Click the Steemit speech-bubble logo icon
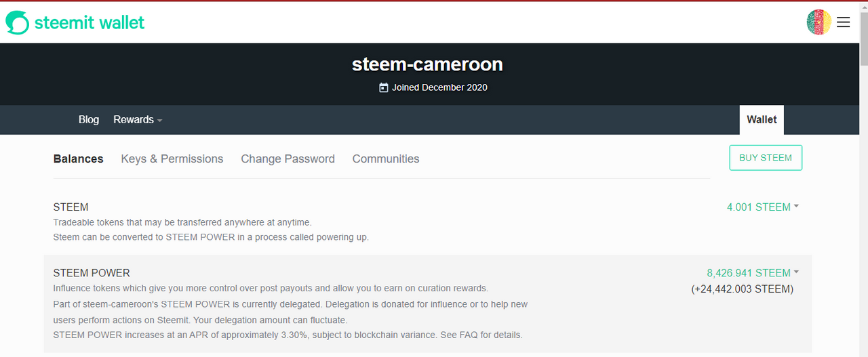This screenshot has height=357, width=868. click(17, 22)
